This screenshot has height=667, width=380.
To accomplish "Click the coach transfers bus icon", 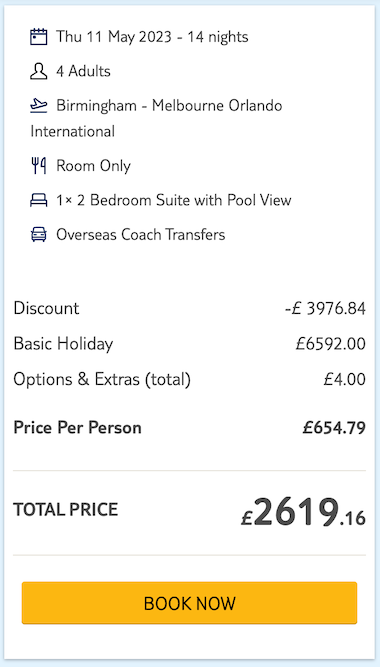I will coord(38,234).
